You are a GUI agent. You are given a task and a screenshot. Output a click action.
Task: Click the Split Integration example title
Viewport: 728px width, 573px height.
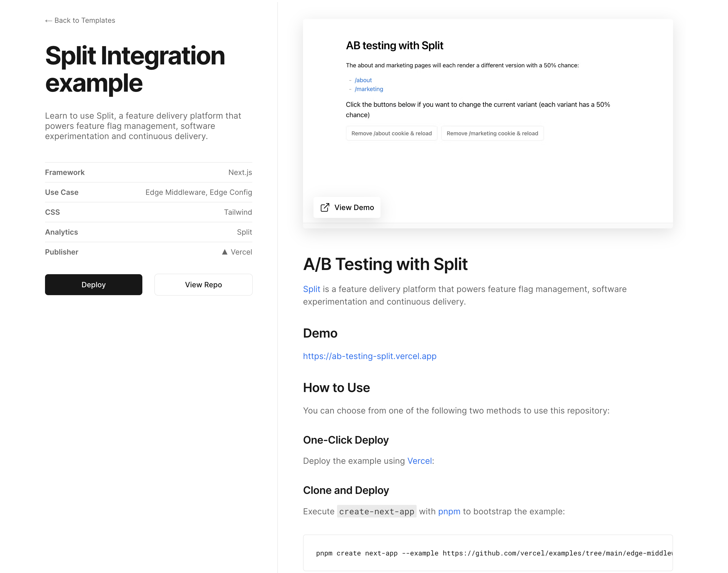[135, 69]
